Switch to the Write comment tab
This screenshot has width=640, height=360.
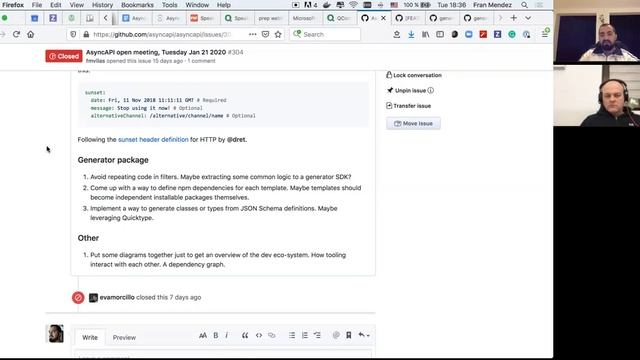(90, 338)
